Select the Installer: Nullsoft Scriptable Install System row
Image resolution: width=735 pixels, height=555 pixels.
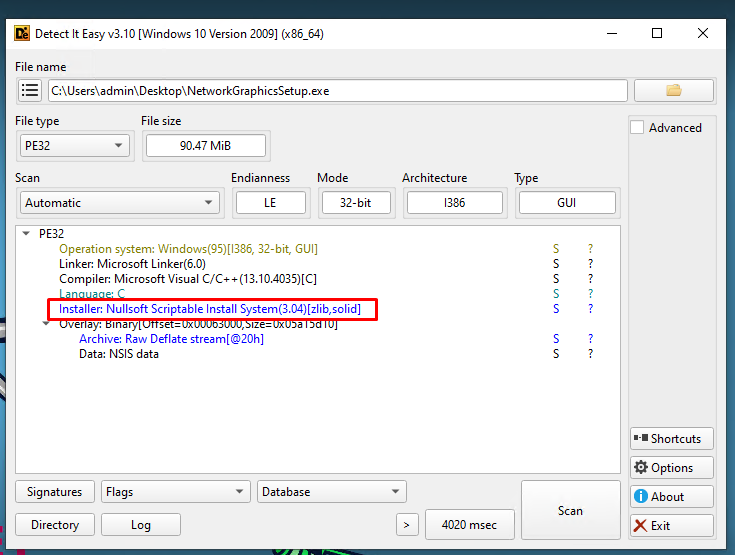pyautogui.click(x=210, y=309)
